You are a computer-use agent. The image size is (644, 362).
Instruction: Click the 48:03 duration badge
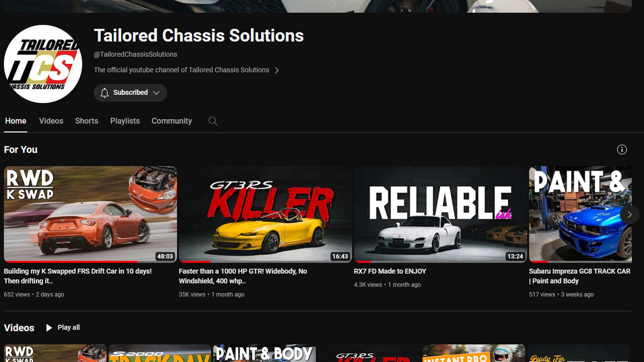tap(165, 256)
